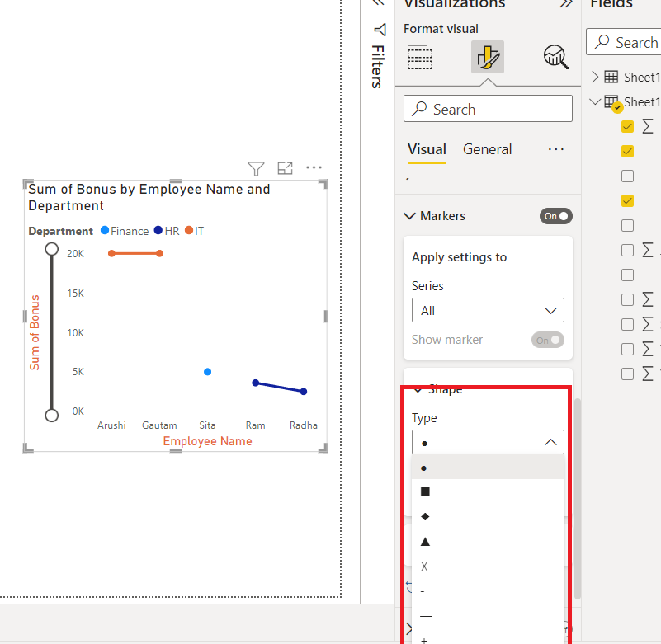Expand the Filters pane megaphone icon
Screen dimensions: 661x644
(x=380, y=30)
